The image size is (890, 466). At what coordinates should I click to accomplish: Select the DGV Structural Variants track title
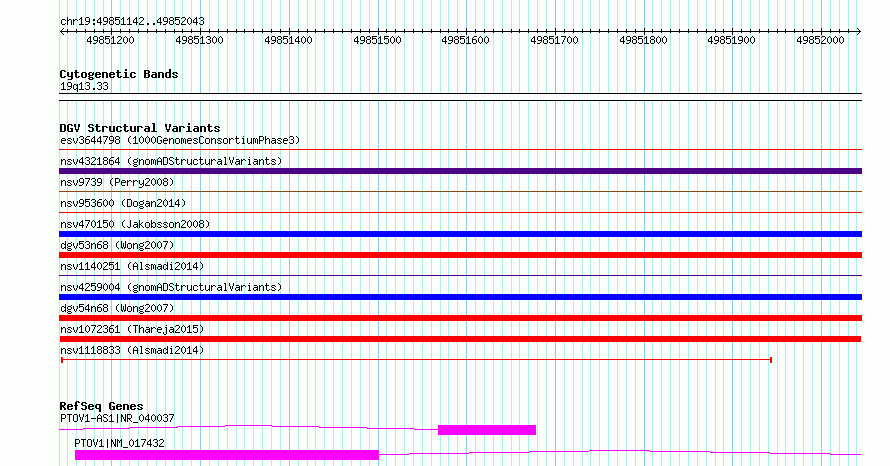point(140,128)
